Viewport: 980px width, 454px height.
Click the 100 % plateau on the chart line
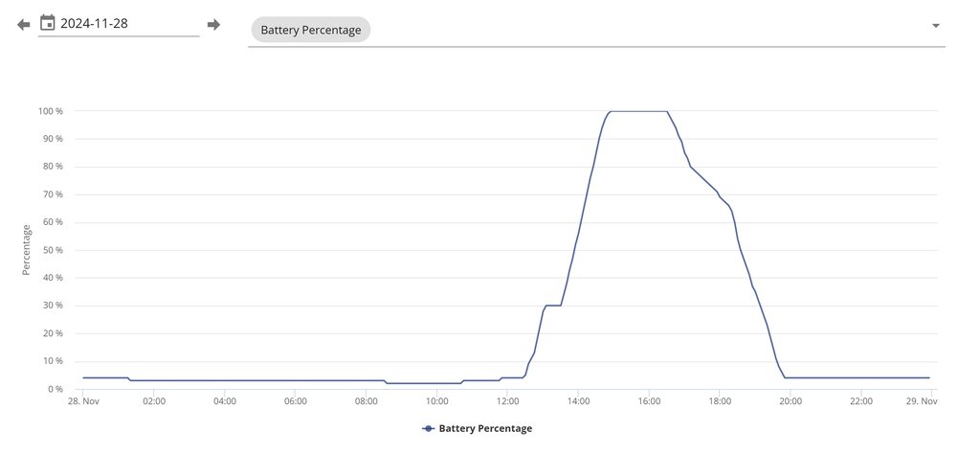(x=637, y=111)
